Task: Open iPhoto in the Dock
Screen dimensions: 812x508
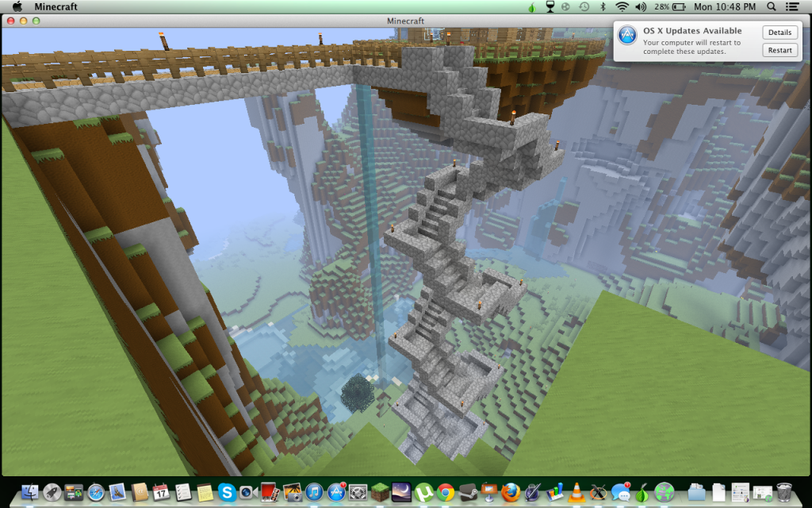Action: (x=292, y=492)
